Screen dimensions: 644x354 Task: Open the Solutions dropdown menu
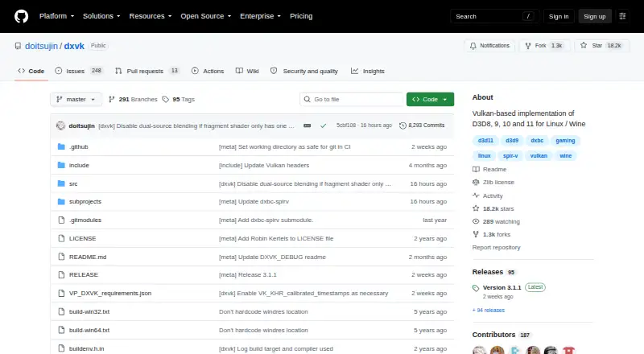[x=101, y=16]
